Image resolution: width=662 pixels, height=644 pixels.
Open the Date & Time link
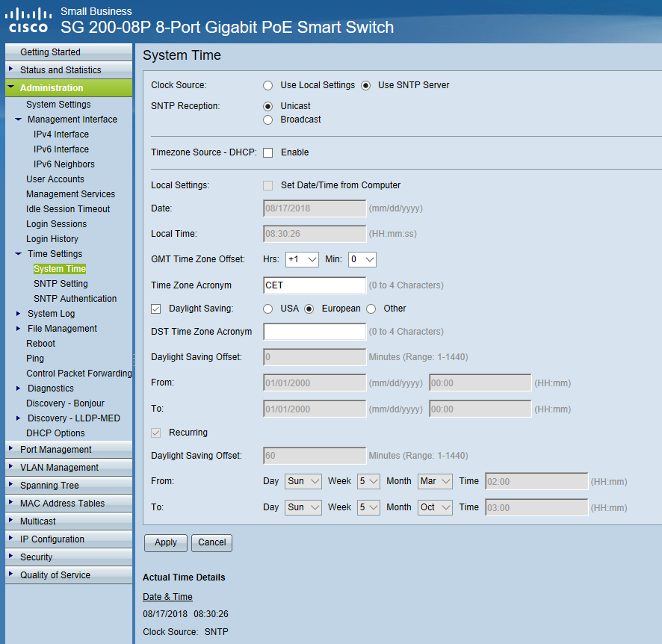pos(167,597)
